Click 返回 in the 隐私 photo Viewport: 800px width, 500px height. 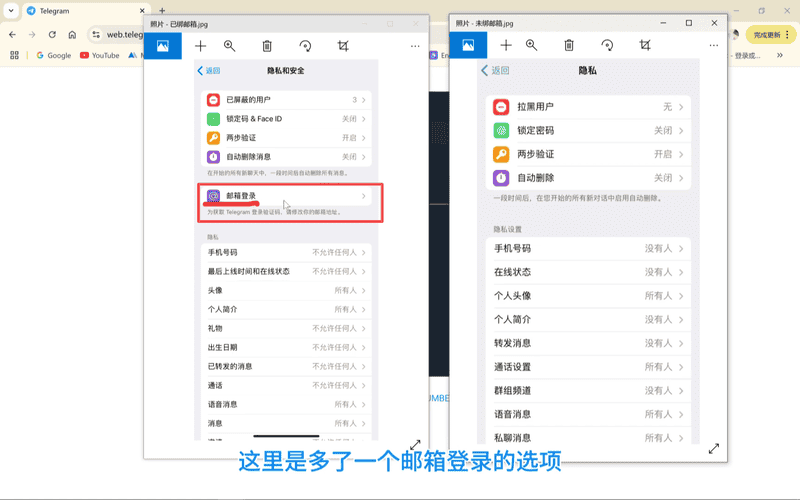click(x=495, y=70)
